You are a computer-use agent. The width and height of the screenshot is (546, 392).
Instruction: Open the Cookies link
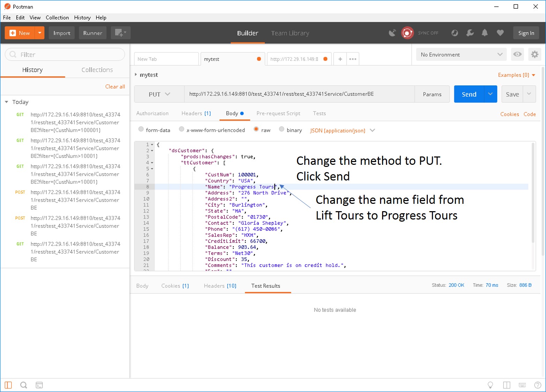(x=509, y=114)
